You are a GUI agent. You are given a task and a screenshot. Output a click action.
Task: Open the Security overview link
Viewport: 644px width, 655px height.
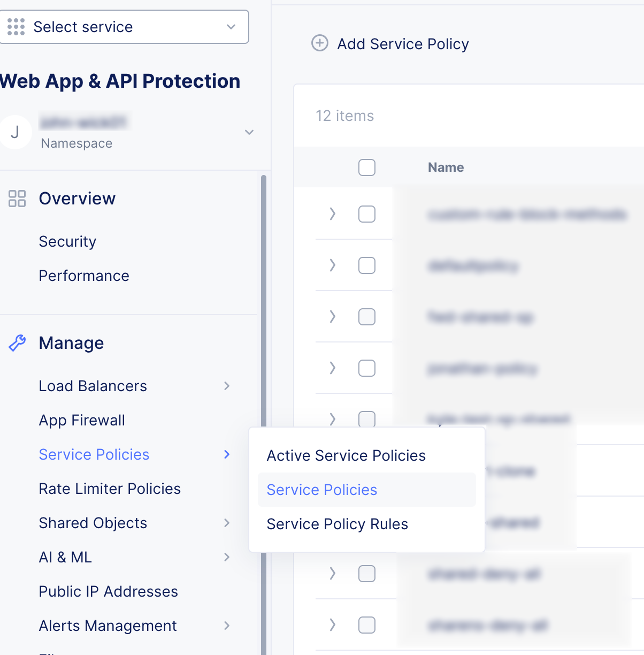67,241
